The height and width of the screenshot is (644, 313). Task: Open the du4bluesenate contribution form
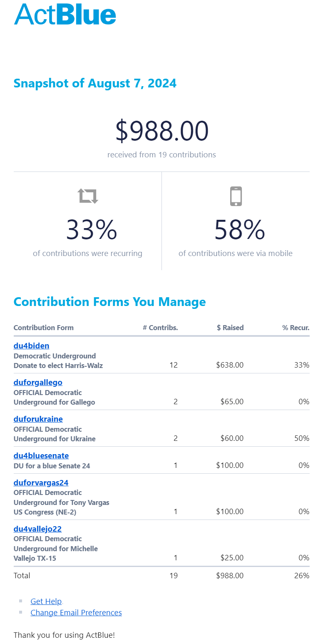pyautogui.click(x=41, y=455)
